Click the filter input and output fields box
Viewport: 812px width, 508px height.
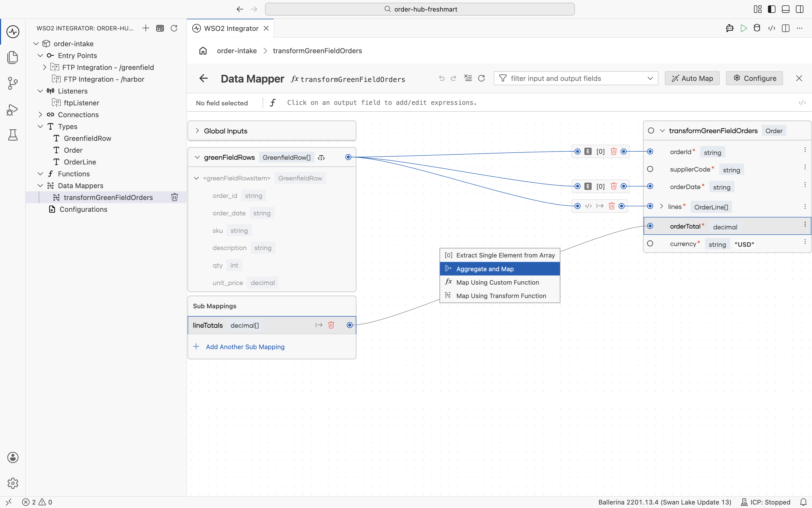point(576,78)
